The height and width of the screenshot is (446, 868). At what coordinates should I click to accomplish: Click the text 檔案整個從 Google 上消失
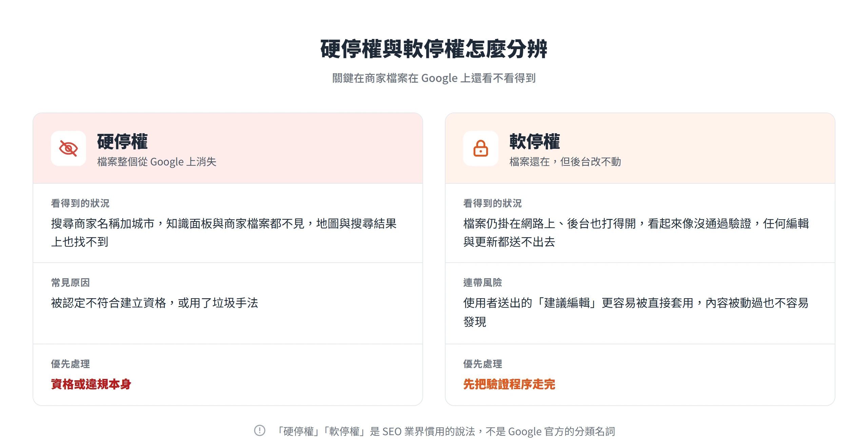157,162
